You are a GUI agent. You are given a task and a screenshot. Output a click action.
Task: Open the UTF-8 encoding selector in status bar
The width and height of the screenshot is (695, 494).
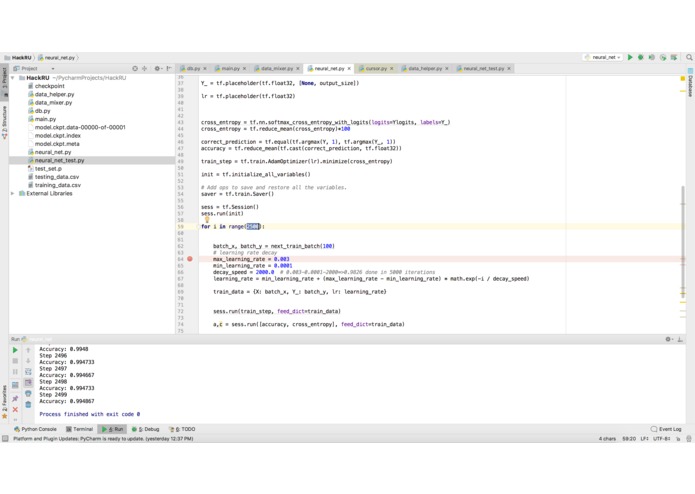click(x=661, y=439)
